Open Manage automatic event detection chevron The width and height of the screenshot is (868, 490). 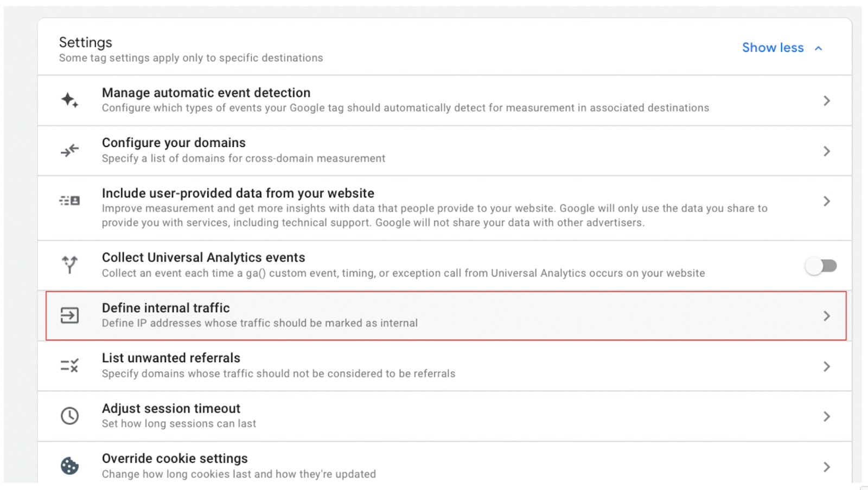(826, 101)
